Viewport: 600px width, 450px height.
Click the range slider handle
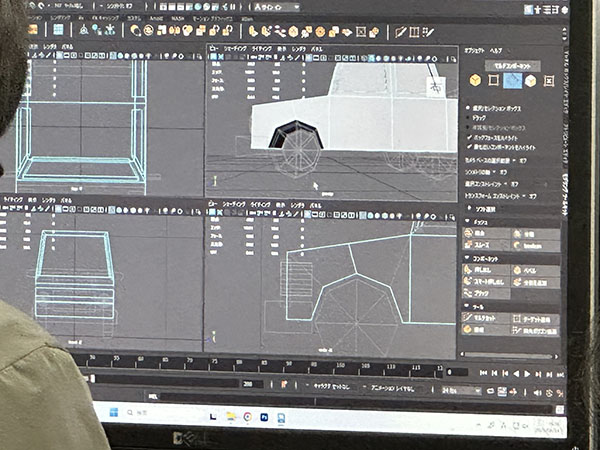coord(92,378)
